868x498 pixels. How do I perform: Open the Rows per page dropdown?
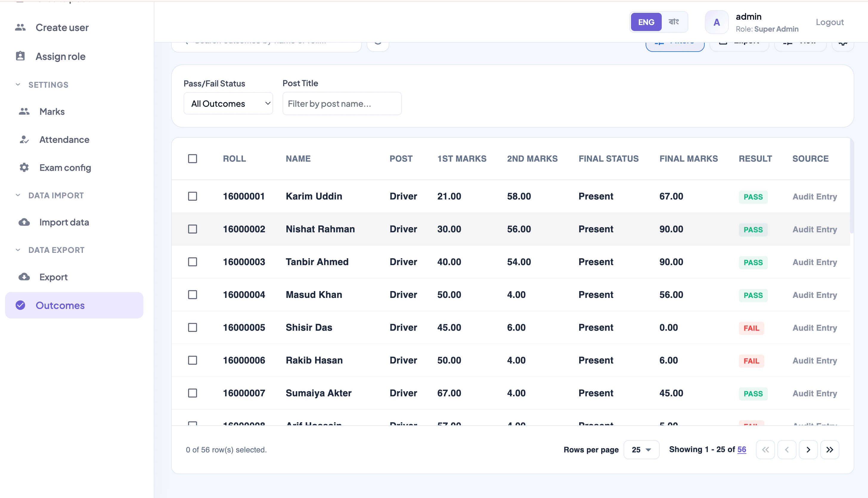[x=641, y=449]
